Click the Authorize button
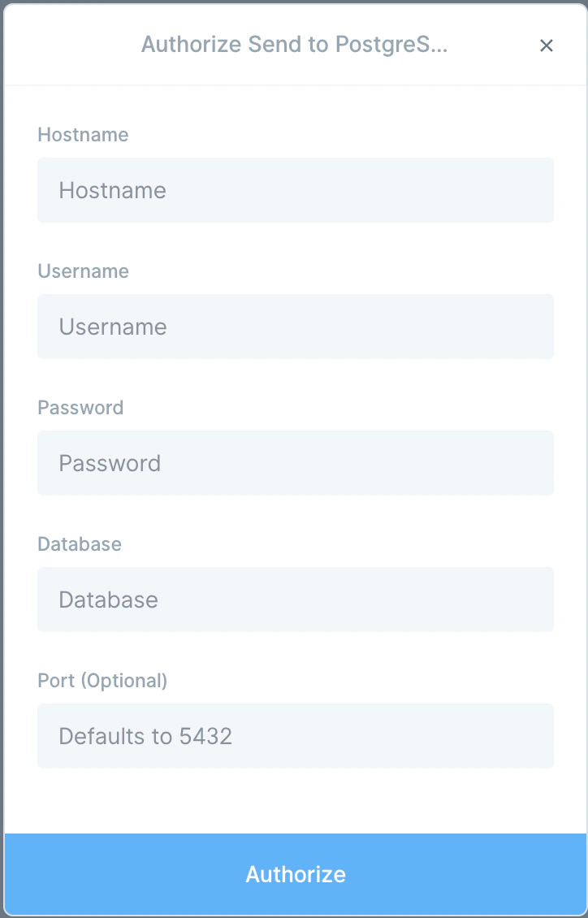The height and width of the screenshot is (918, 588). [x=296, y=874]
